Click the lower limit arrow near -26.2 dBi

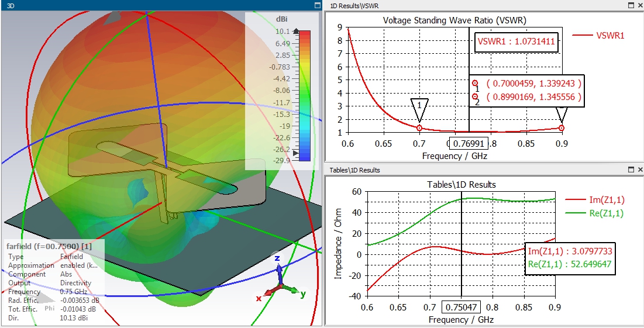click(295, 153)
